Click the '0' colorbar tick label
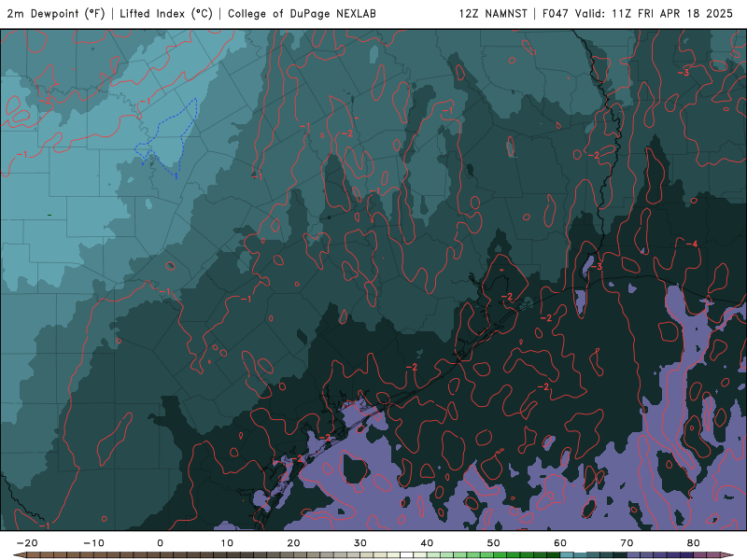The height and width of the screenshot is (560, 747). point(160,543)
